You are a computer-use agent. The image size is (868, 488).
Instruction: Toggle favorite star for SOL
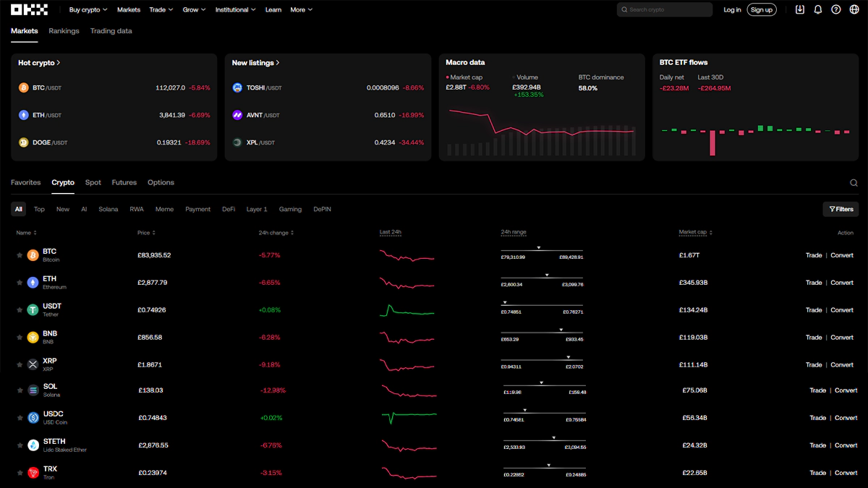click(20, 390)
